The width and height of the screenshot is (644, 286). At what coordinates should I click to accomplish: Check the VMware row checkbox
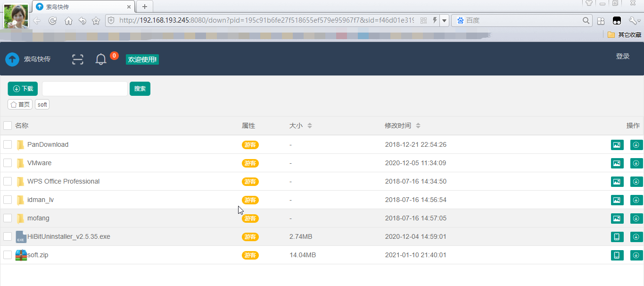pos(8,163)
